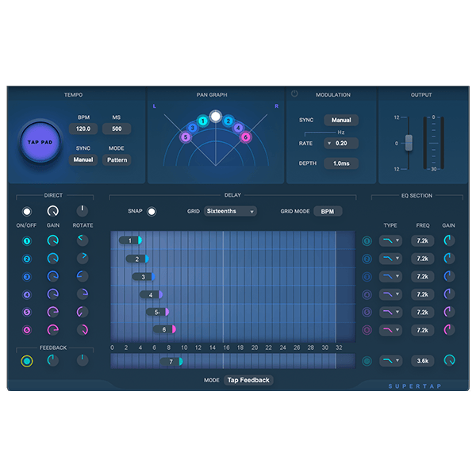Toggle tap 5 on/off button

27,312
